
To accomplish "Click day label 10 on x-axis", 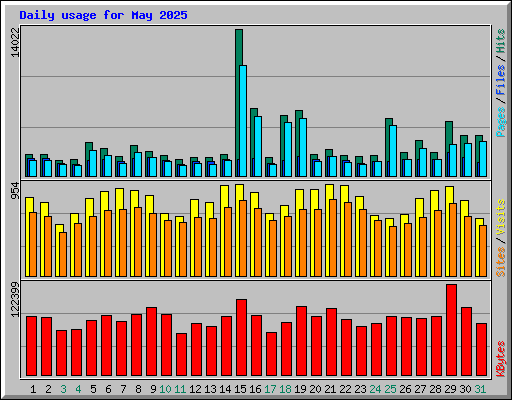I will 165,389.
